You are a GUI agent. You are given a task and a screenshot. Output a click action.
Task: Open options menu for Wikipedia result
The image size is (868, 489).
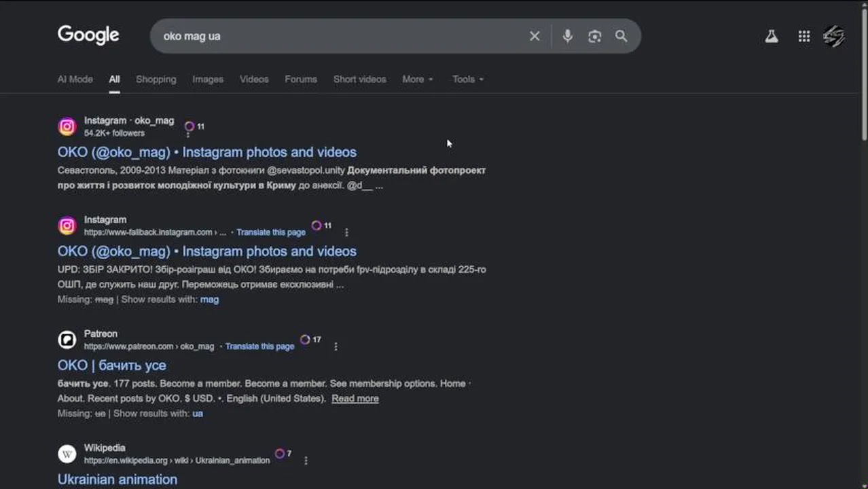[x=306, y=460]
